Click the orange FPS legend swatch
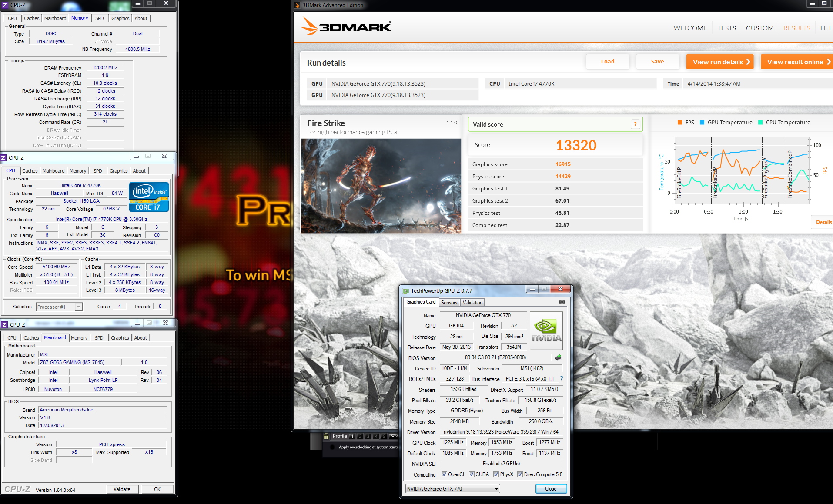The height and width of the screenshot is (504, 833). [x=680, y=123]
